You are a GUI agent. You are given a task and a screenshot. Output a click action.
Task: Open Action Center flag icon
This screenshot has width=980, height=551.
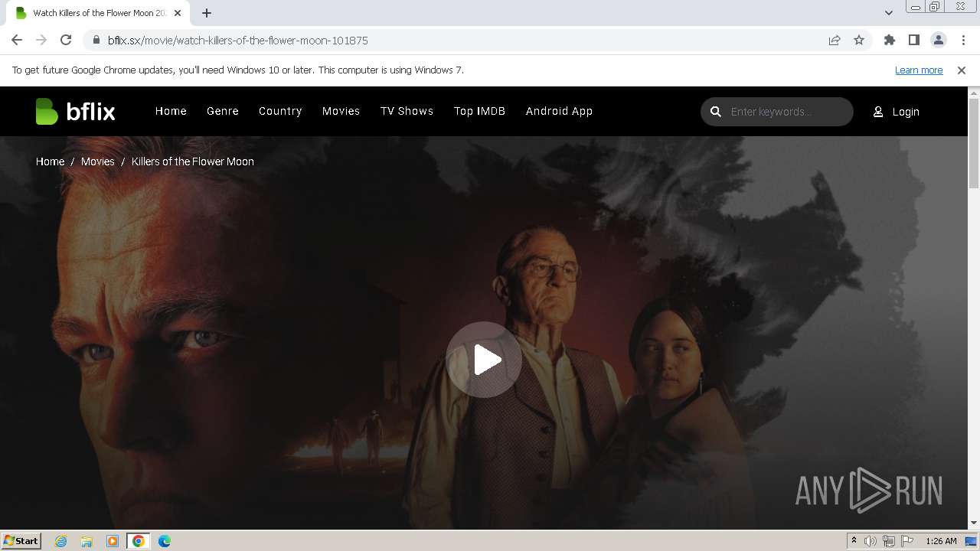pyautogui.click(x=907, y=541)
